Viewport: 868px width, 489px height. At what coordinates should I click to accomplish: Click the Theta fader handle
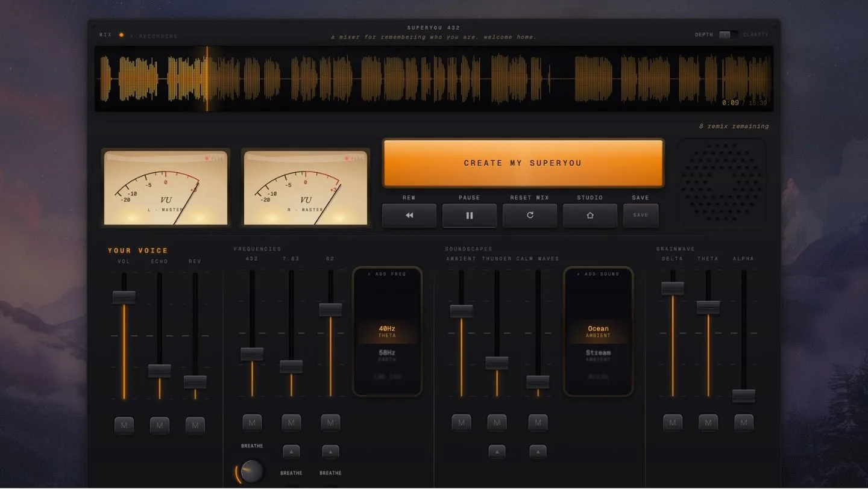tap(708, 308)
